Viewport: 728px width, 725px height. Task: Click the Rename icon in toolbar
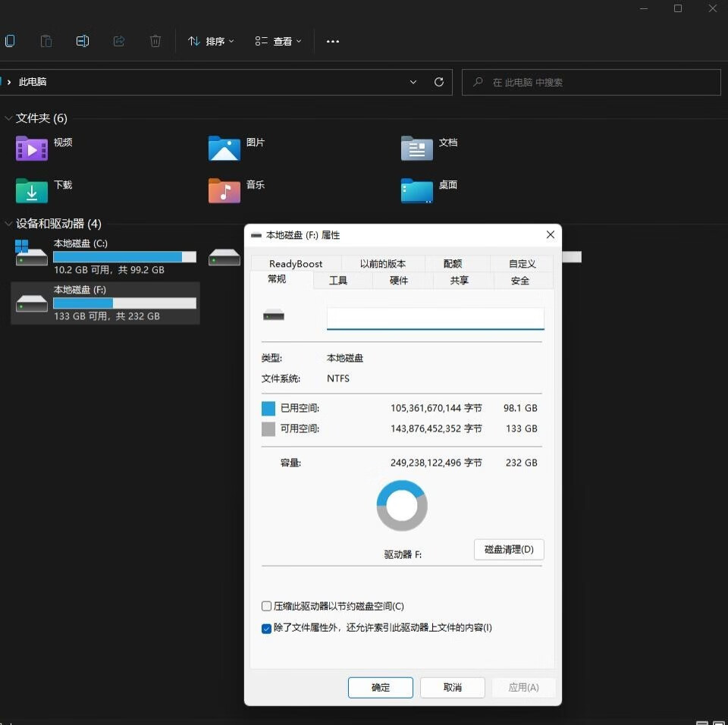click(83, 41)
